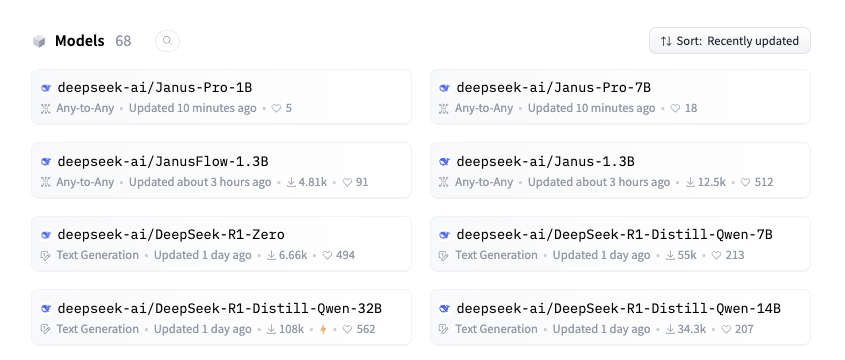Click heart icon on Janus-1.3B card
The height and width of the screenshot is (360, 845).
click(x=745, y=182)
